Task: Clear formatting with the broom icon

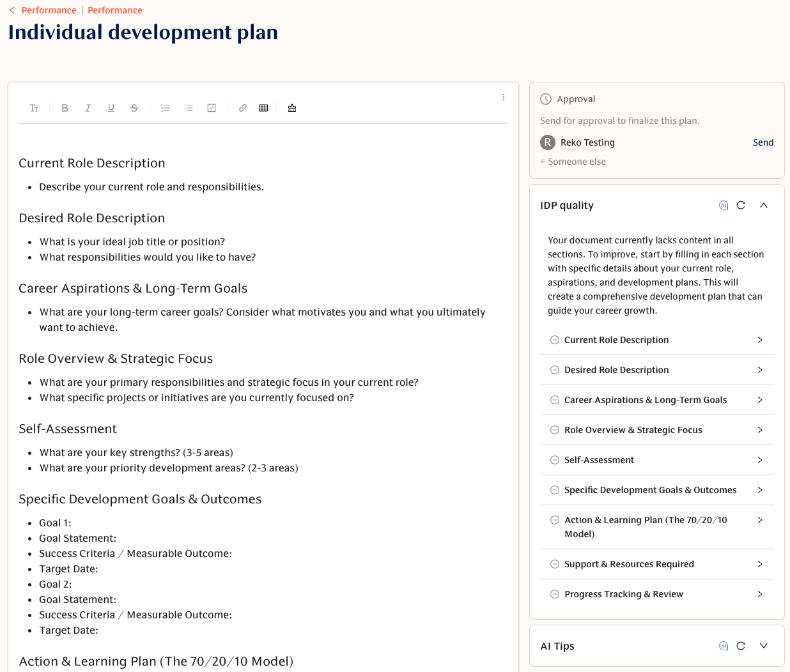Action: click(291, 107)
